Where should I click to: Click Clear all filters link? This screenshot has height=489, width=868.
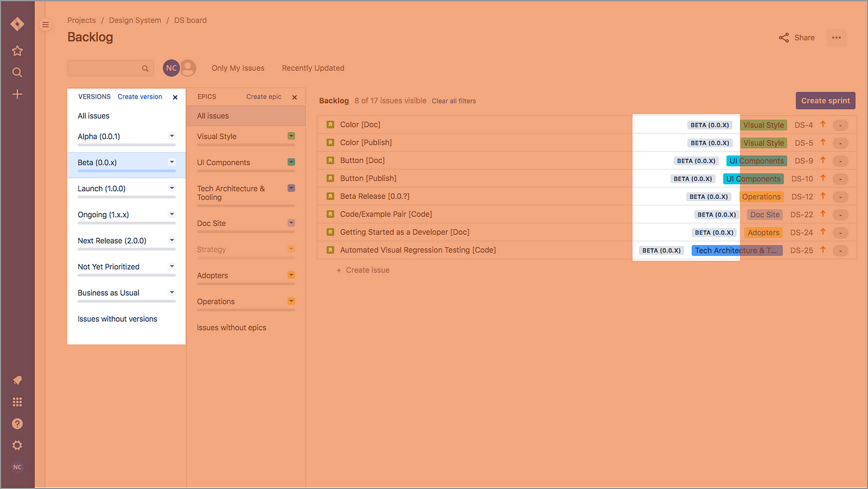pos(454,101)
